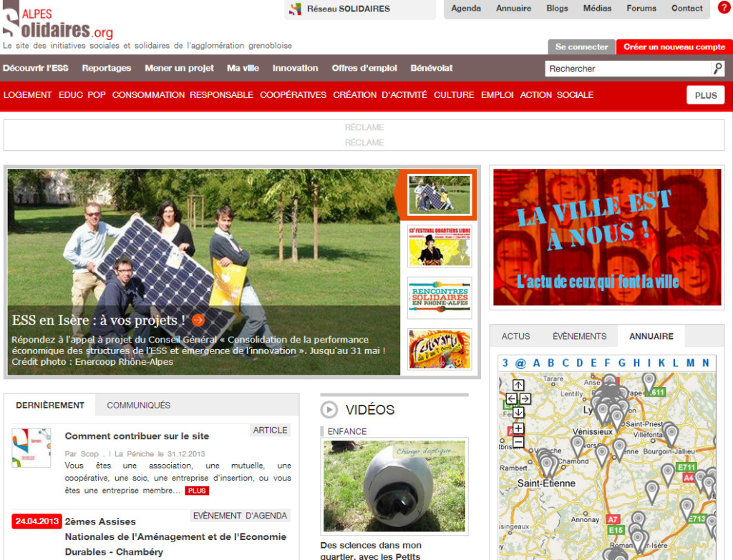The width and height of the screenshot is (733, 560).
Task: Zoom out the map with the minus icon
Action: point(518,442)
